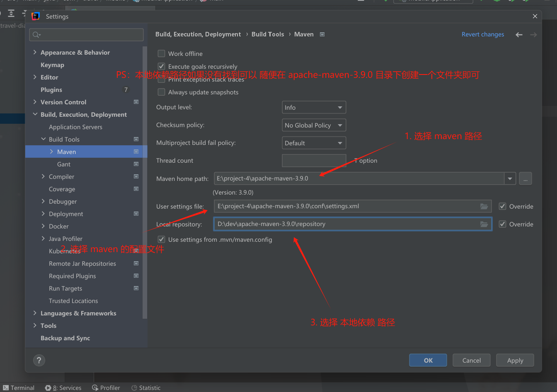The image size is (557, 392).
Task: Expand Languages & Frameworks node
Action: tap(35, 313)
